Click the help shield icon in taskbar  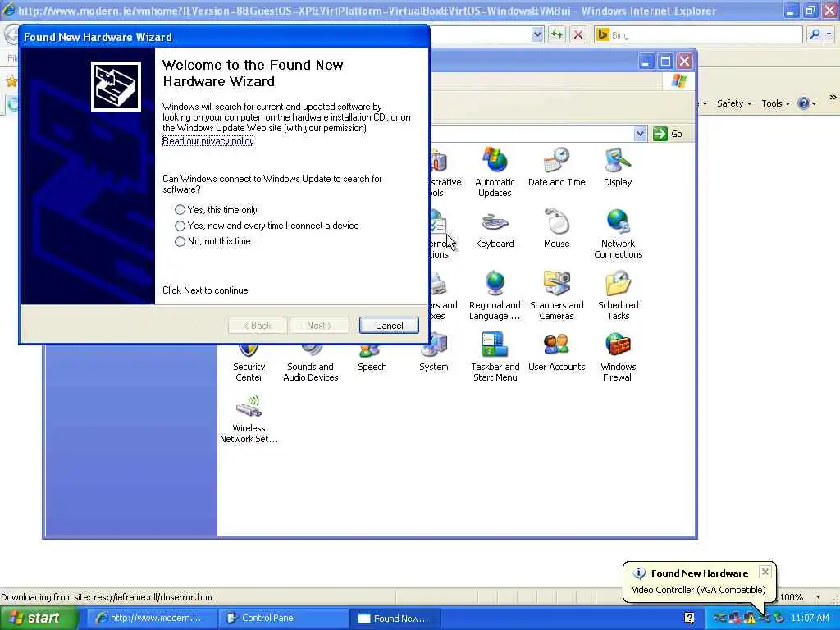689,618
